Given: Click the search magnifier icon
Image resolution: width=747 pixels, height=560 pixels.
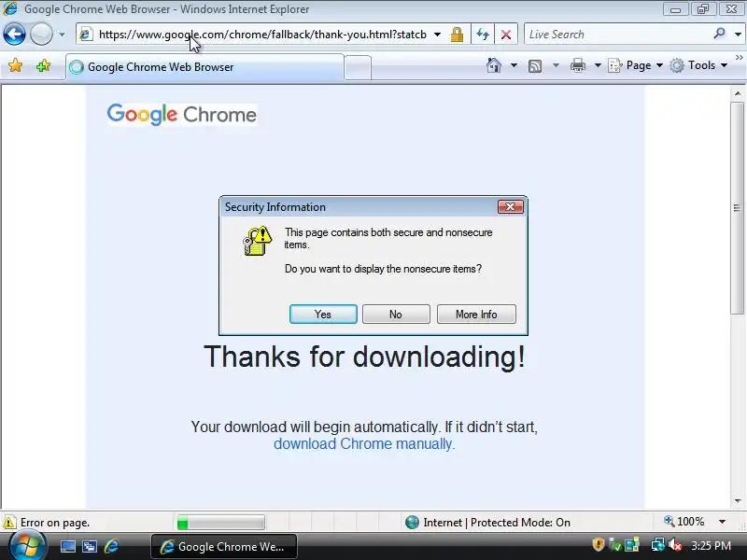Looking at the screenshot, I should [x=719, y=34].
